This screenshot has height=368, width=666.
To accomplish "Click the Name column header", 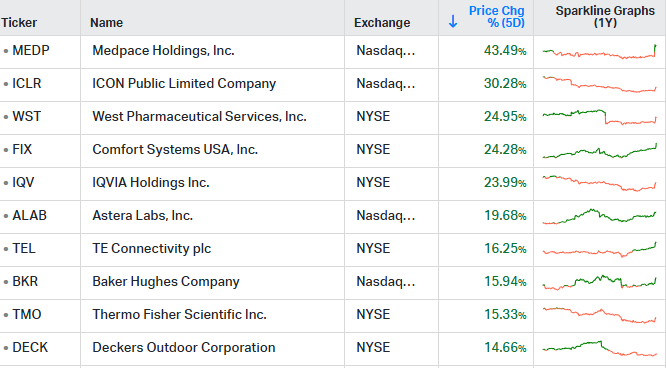I will point(106,23).
